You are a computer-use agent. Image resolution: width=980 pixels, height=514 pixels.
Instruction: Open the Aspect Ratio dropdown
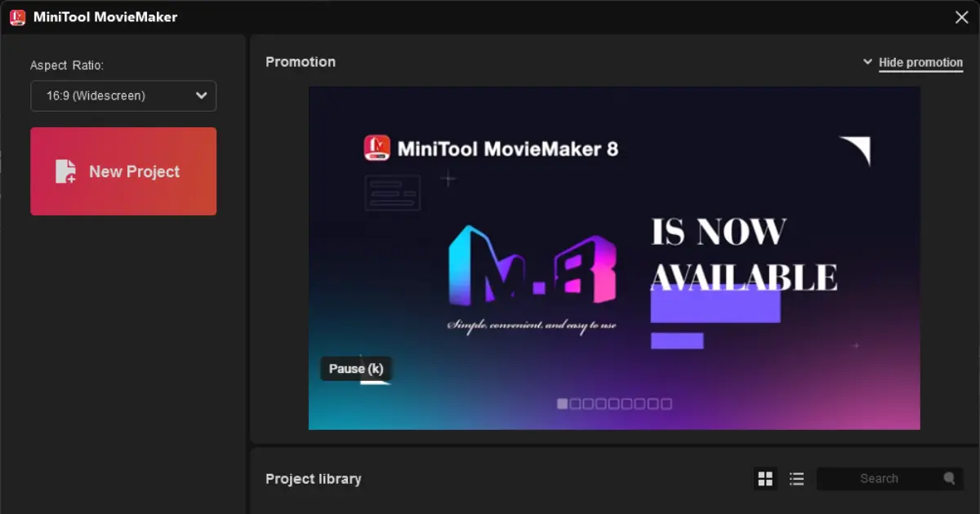pyautogui.click(x=123, y=95)
